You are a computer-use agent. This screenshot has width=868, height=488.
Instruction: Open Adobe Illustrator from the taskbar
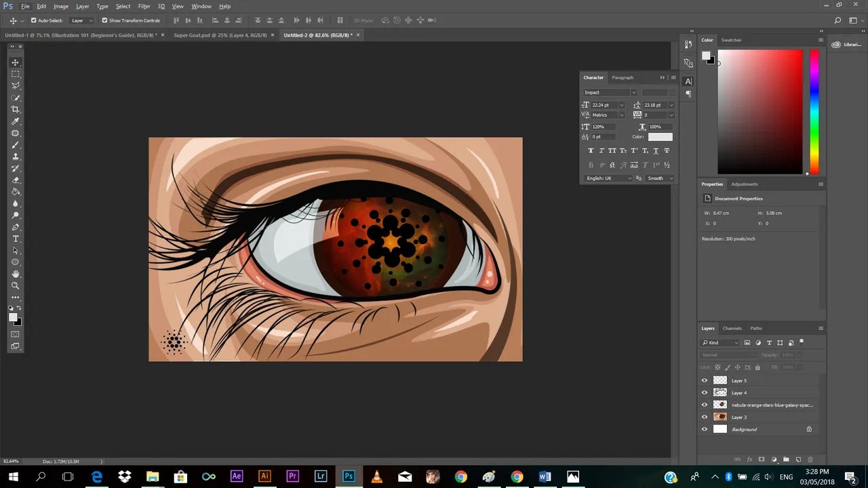[x=264, y=476]
